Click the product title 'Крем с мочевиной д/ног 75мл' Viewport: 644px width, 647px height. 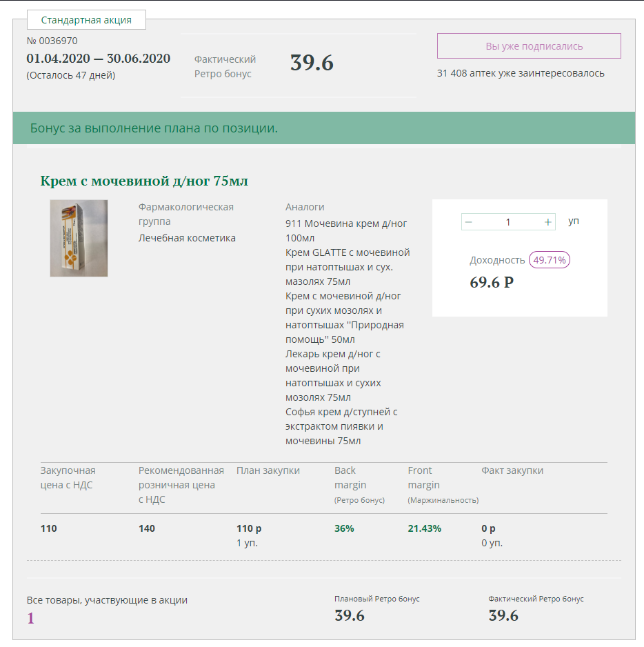[x=144, y=181]
